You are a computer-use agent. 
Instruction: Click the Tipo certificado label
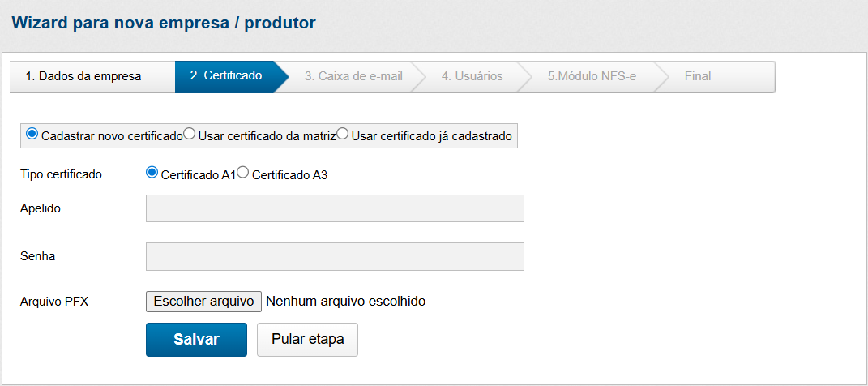[61, 174]
